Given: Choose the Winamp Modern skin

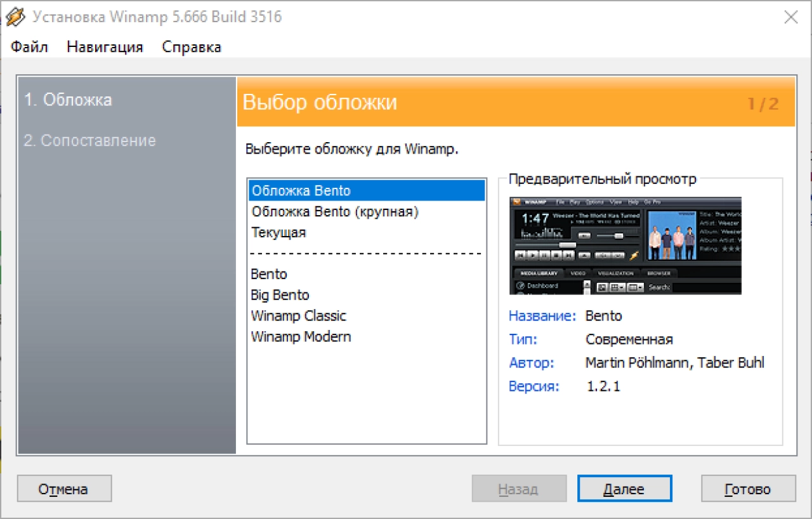Looking at the screenshot, I should [x=367, y=337].
